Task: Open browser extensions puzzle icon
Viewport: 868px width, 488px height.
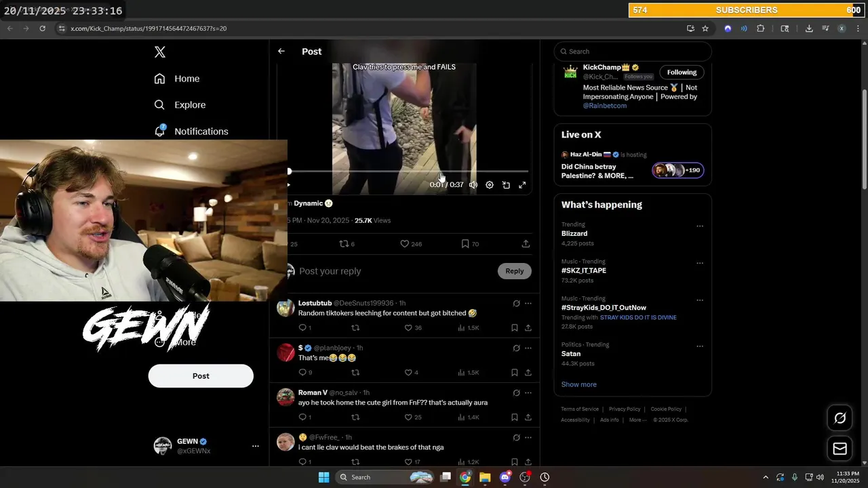Action: 760,28
